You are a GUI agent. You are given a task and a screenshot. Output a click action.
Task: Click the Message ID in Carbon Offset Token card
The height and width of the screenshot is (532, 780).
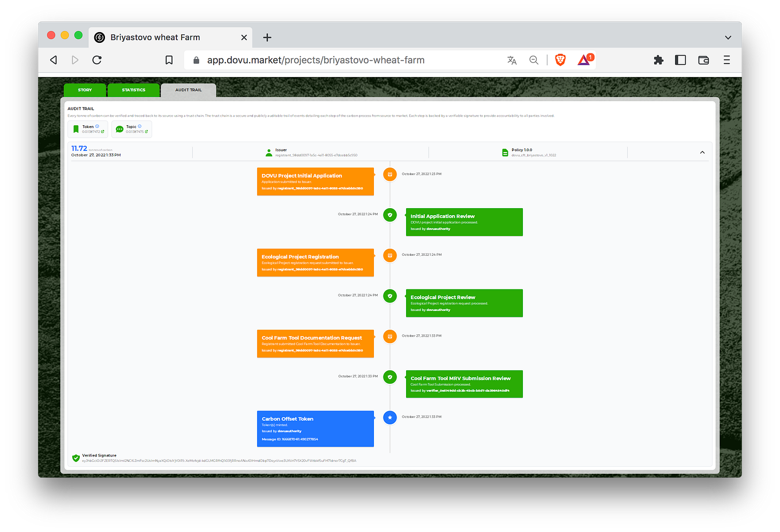290,439
